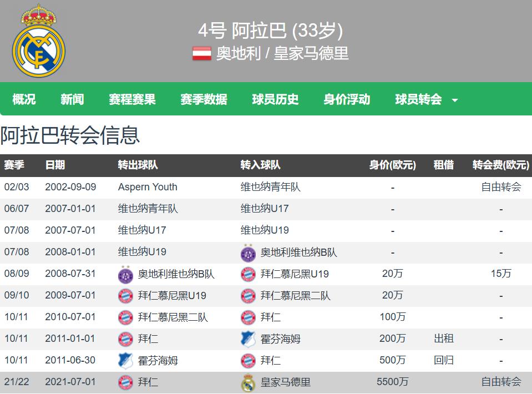Click Real Madrid logo in 2021-07-01 row
The width and height of the screenshot is (532, 394).
coord(248,383)
